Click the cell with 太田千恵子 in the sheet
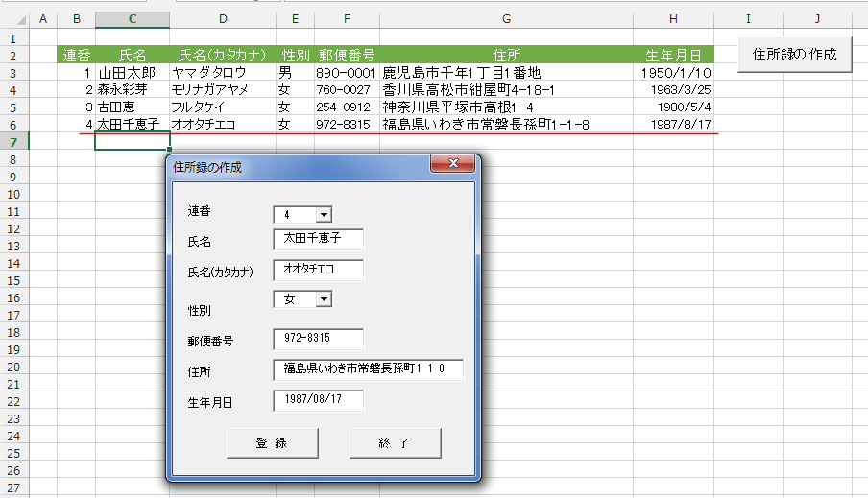Viewport: 868px width, 498px height. tap(133, 124)
